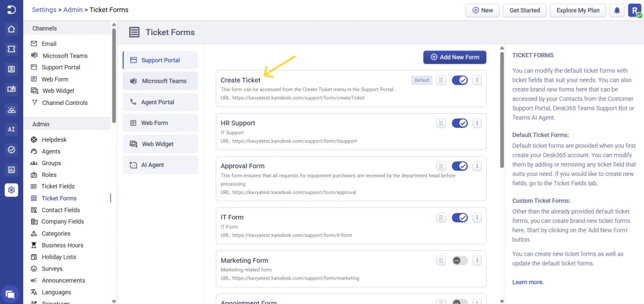The height and width of the screenshot is (304, 644).
Task: Open more options for Approval Form
Action: [x=477, y=166]
